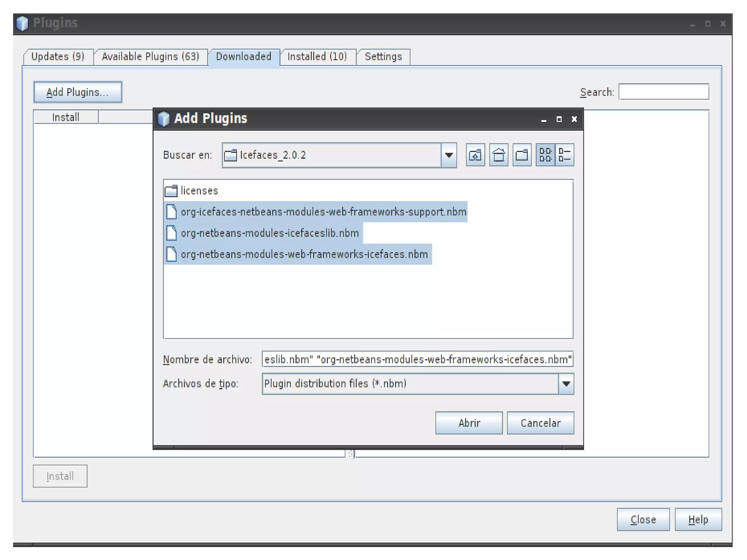The height and width of the screenshot is (560, 747).
Task: Switch to Details view icon
Action: pos(565,155)
